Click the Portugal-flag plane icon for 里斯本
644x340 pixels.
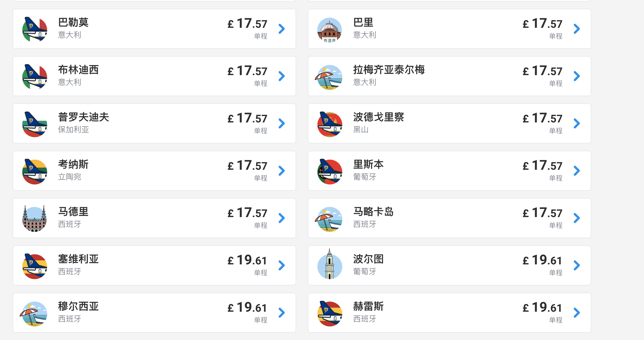pyautogui.click(x=330, y=171)
